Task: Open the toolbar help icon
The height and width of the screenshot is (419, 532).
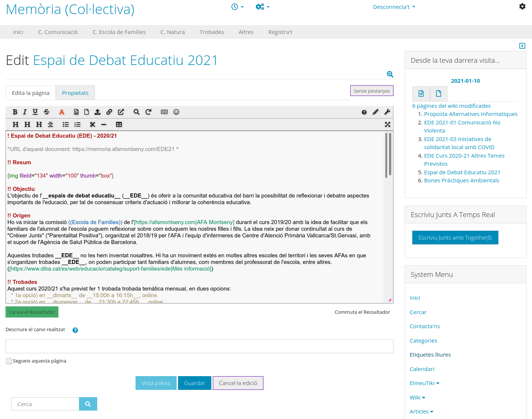Action: tap(364, 112)
